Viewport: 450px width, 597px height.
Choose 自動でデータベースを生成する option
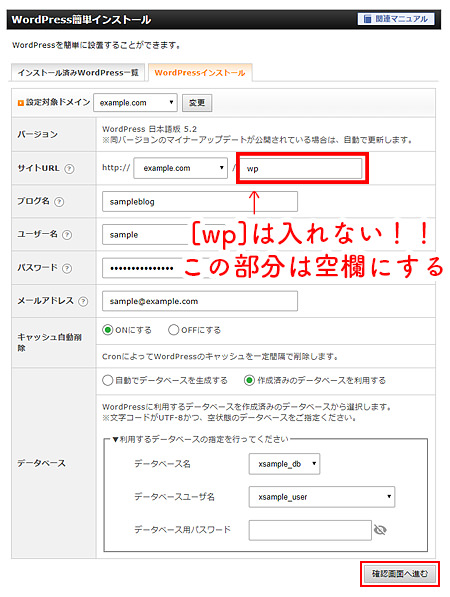[108, 380]
